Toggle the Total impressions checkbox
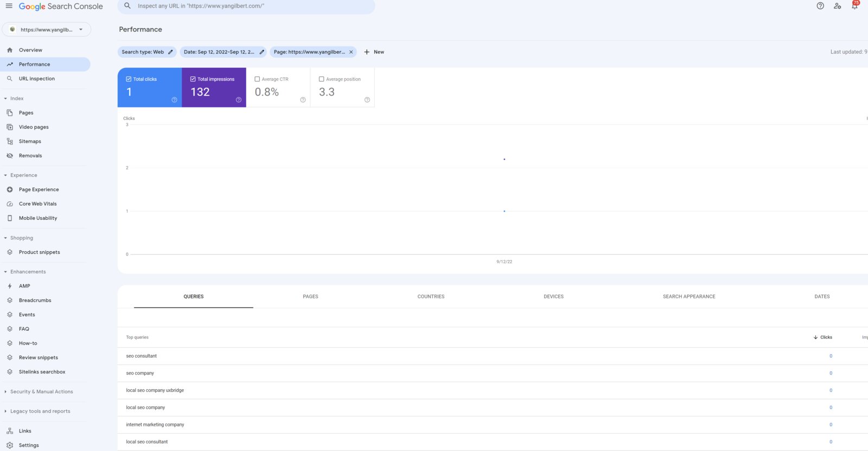 click(x=193, y=79)
